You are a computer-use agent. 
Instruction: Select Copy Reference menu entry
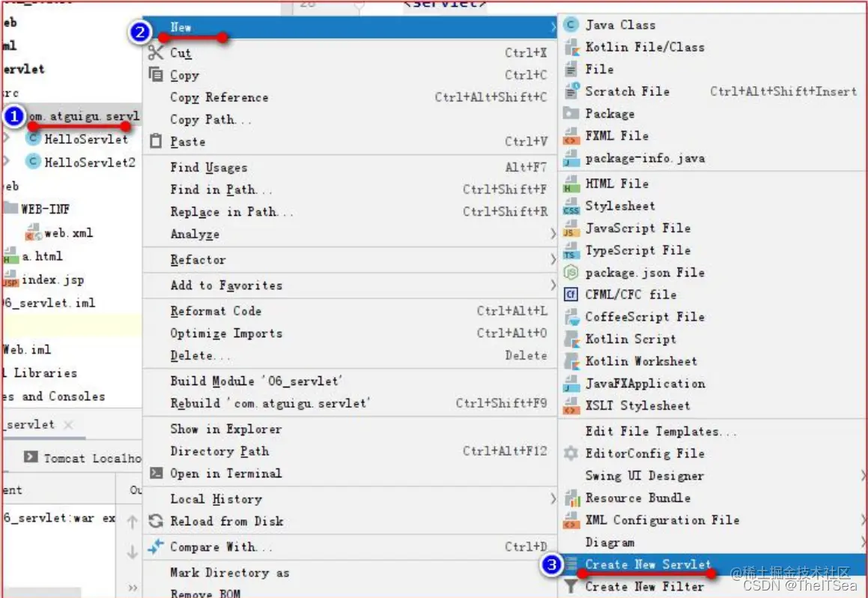350,97
